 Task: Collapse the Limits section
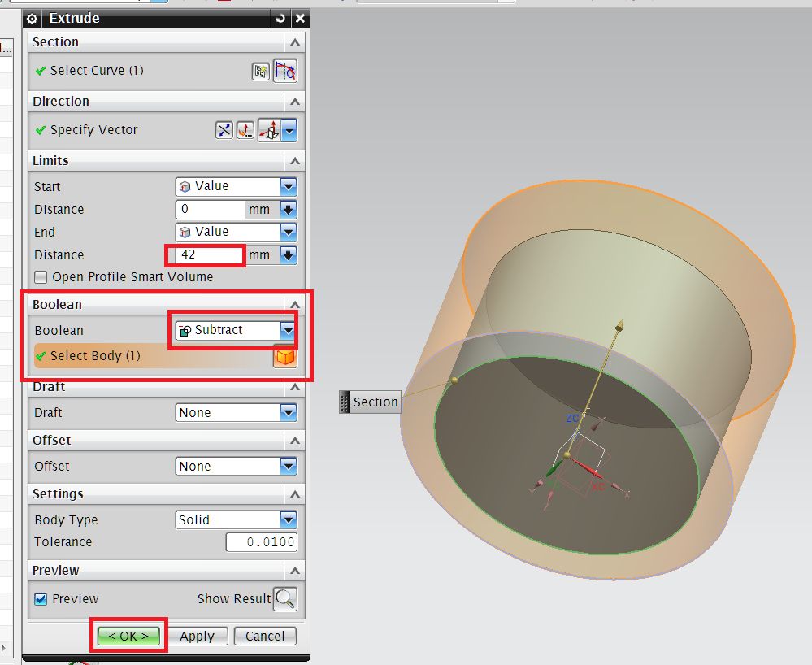pyautogui.click(x=296, y=160)
